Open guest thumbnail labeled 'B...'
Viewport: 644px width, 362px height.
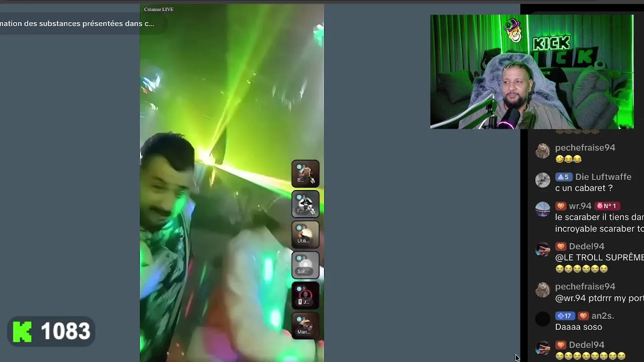click(305, 174)
